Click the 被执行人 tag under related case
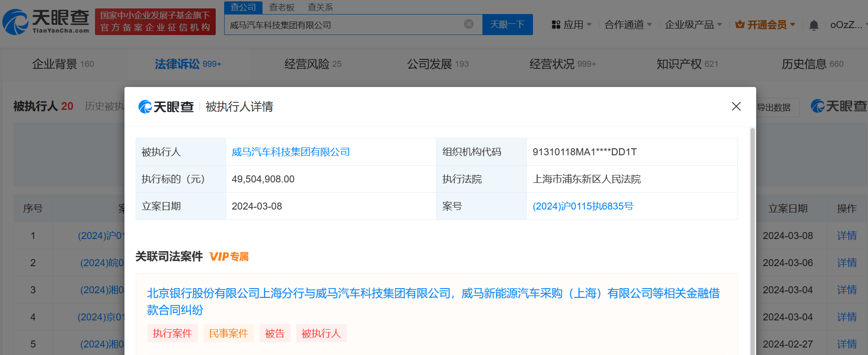868x355 pixels. [x=321, y=333]
